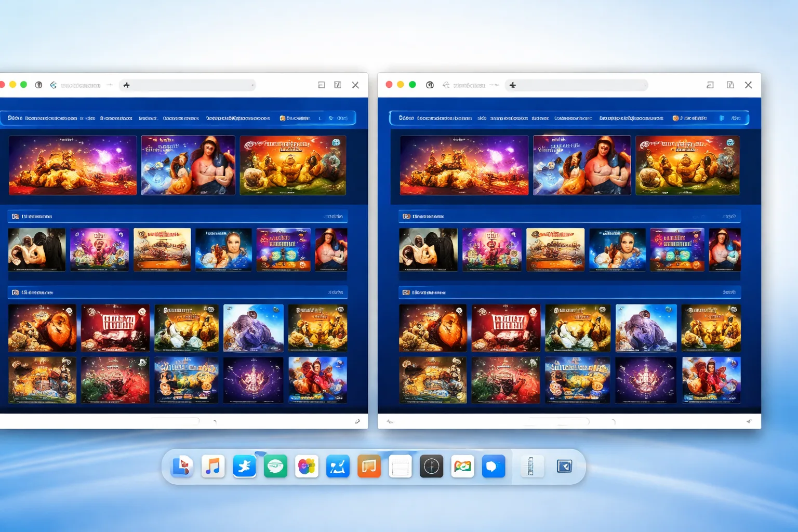This screenshot has width=798, height=532.
Task: Open the red casino sign game thumbnail in left window
Action: [115, 328]
